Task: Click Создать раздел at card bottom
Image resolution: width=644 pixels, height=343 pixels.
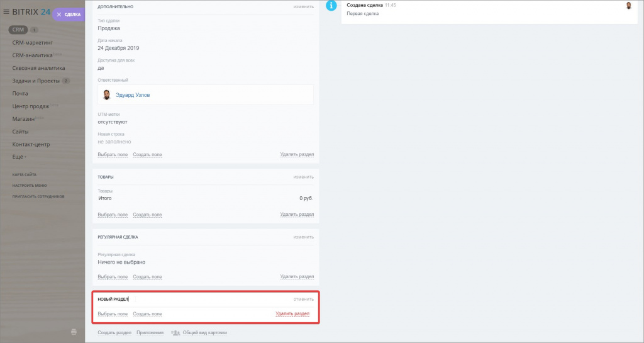Action: [x=114, y=333]
